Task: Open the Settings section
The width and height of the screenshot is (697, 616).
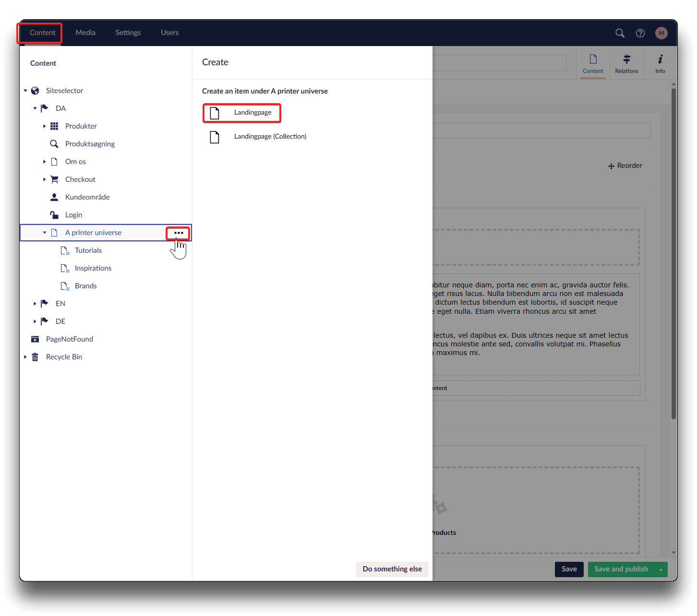Action: (128, 33)
